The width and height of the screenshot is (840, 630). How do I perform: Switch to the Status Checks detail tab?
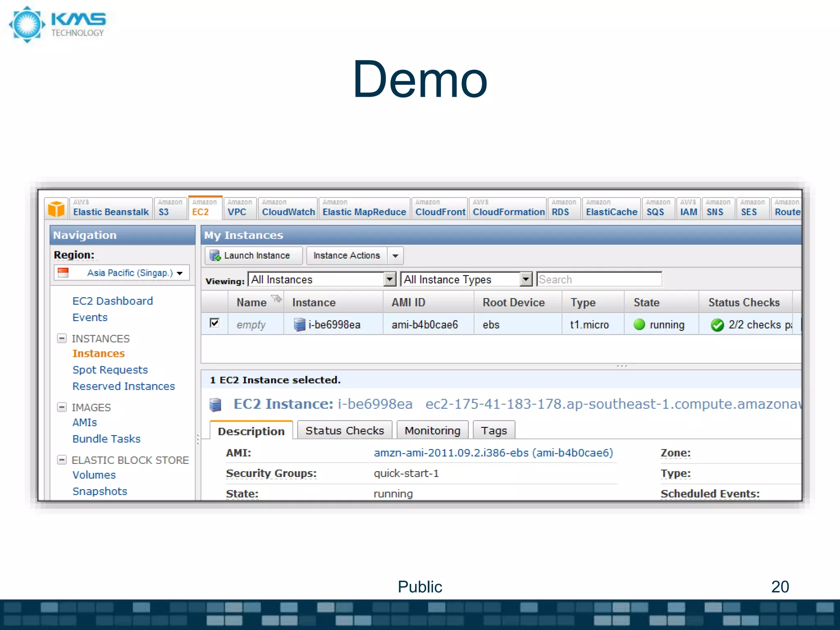click(x=345, y=430)
